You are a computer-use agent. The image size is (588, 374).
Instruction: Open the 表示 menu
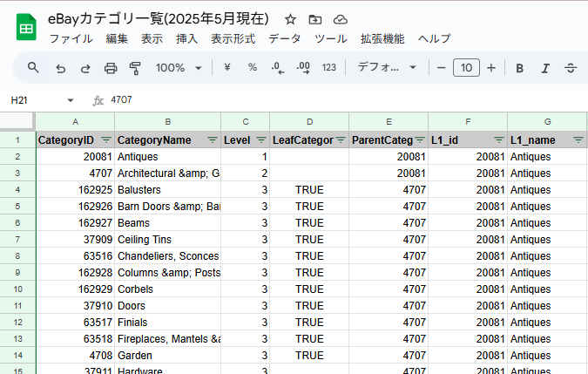point(152,38)
